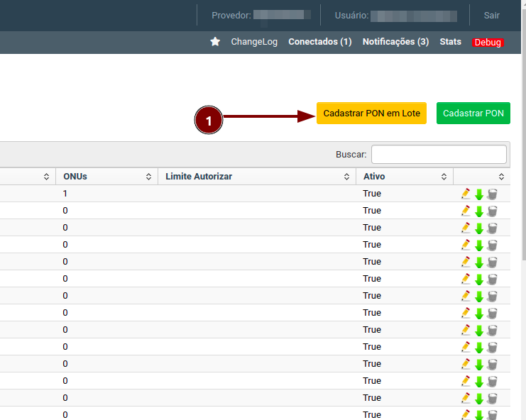This screenshot has height=420, width=526.
Task: Click the yellow Cadastrar PON em Lote button
Action: click(x=371, y=114)
